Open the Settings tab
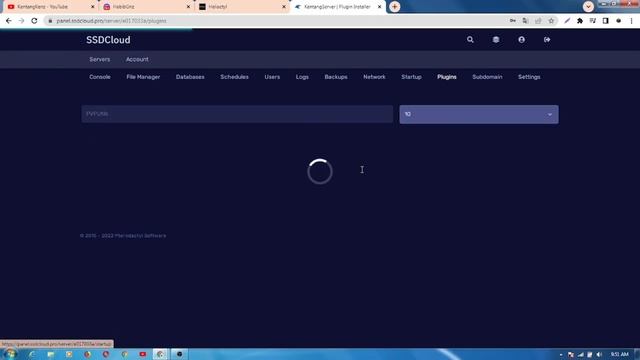Screen dimensions: 640x360 (529, 77)
